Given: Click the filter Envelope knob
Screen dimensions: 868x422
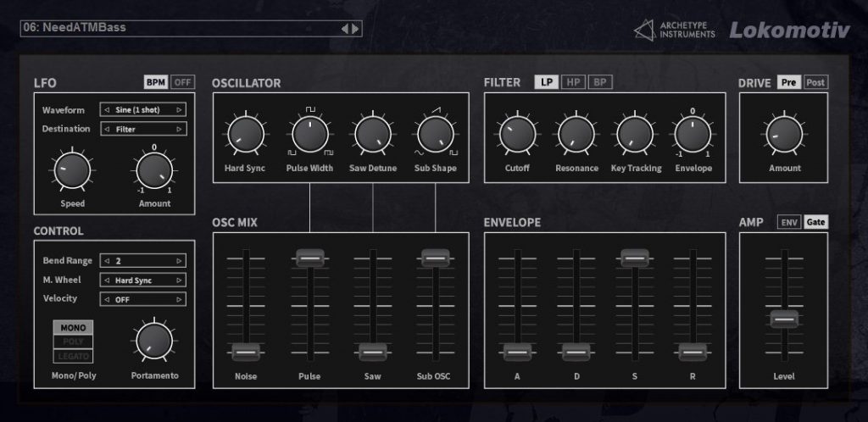Looking at the screenshot, I should [x=693, y=135].
